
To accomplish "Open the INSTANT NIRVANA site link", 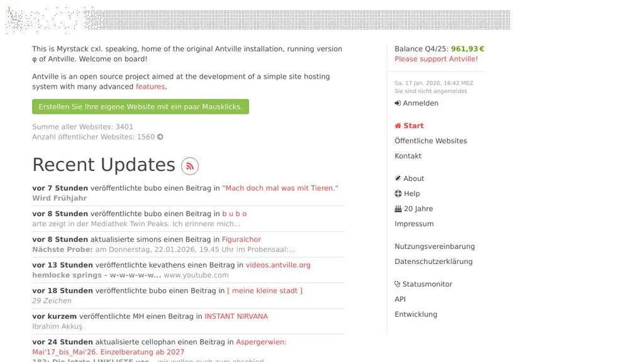I will 236,317.
